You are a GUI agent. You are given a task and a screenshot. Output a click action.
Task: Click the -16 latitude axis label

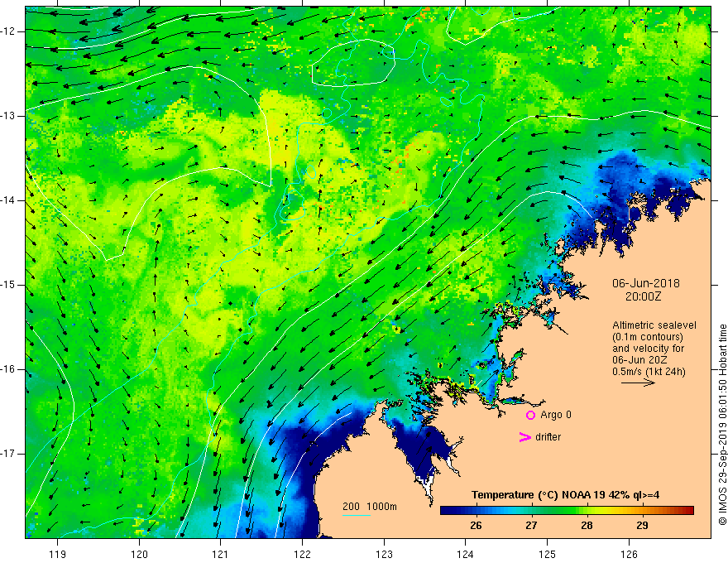(9, 369)
